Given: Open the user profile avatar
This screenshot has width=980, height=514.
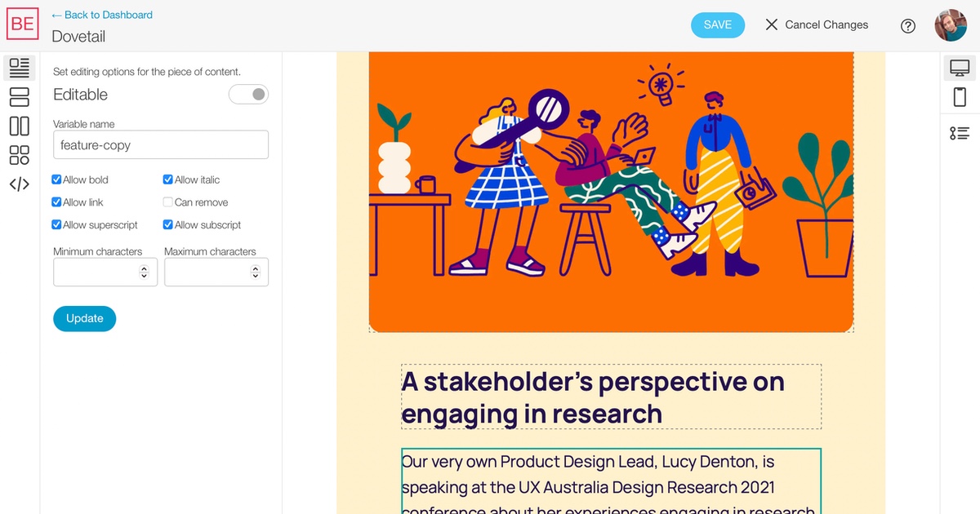Looking at the screenshot, I should click(951, 25).
